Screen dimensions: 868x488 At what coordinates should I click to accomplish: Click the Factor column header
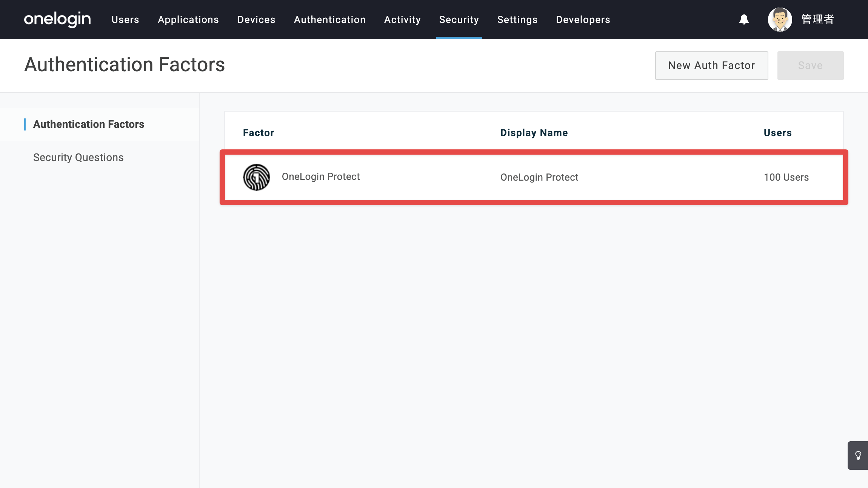point(259,133)
